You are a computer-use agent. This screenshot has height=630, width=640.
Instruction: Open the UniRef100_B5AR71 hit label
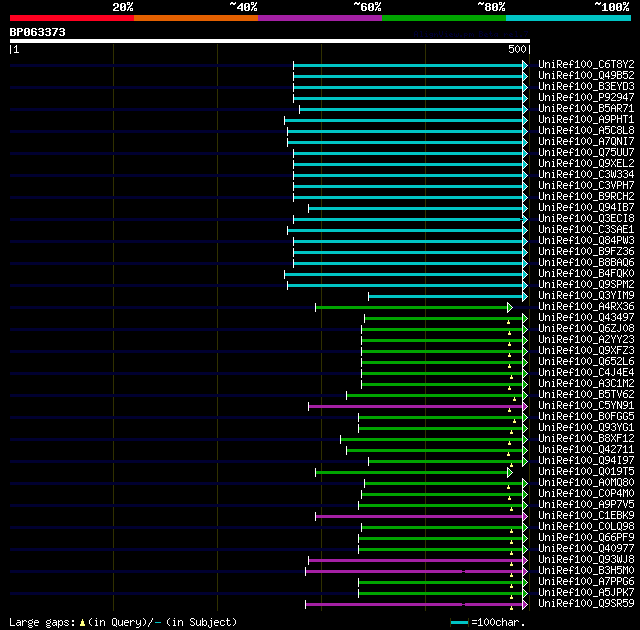586,109
